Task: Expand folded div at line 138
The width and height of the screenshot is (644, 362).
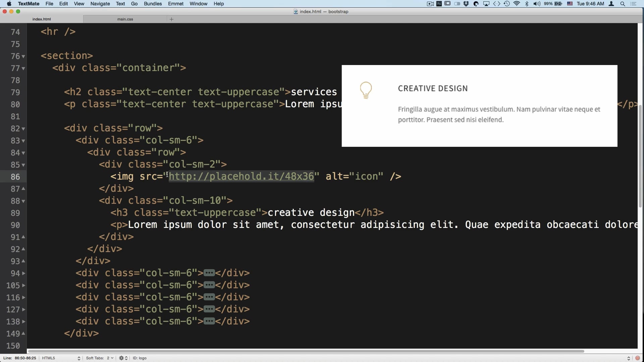Action: (x=23, y=322)
